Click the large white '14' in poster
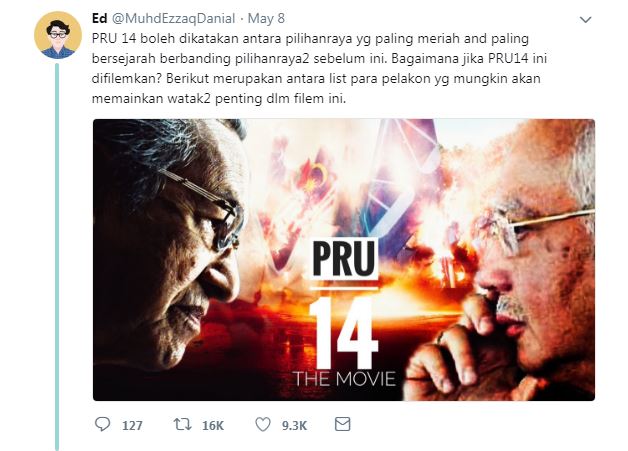The height and width of the screenshot is (451, 628). click(x=344, y=332)
